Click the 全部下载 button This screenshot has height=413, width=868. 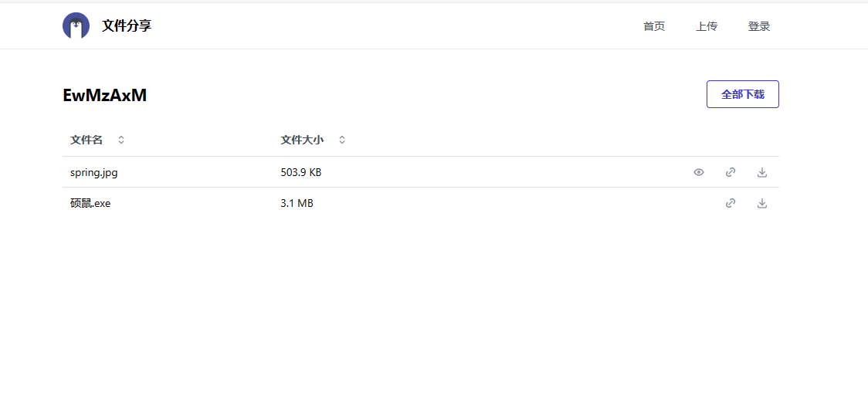point(742,94)
